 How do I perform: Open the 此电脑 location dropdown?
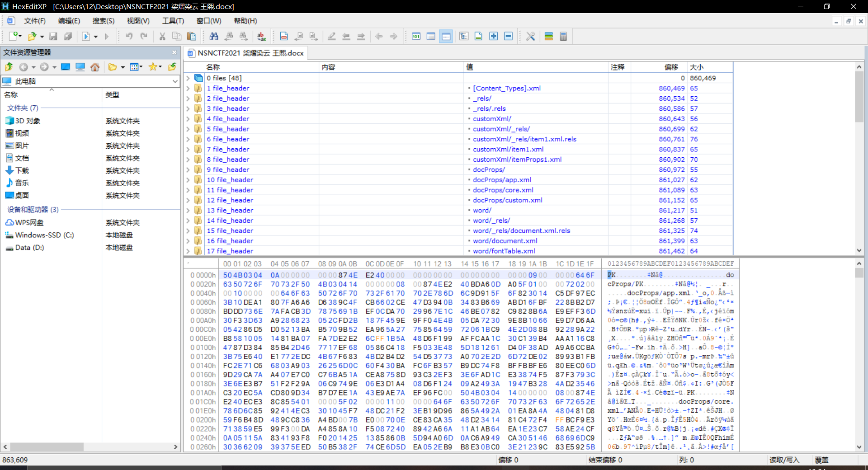(x=175, y=81)
